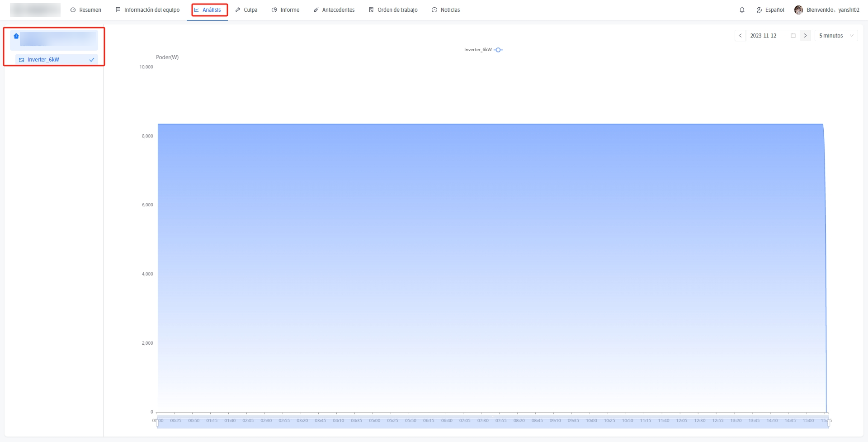Open the Informe section

point(286,10)
